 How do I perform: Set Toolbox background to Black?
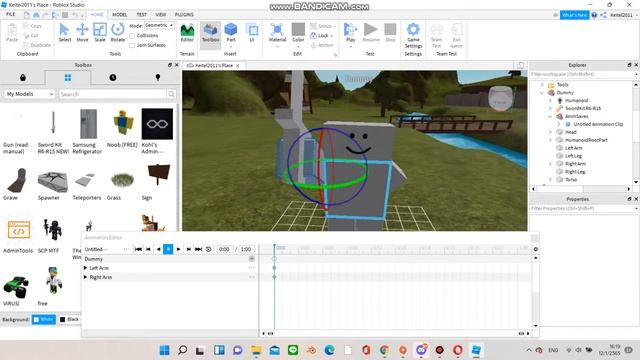(x=69, y=319)
